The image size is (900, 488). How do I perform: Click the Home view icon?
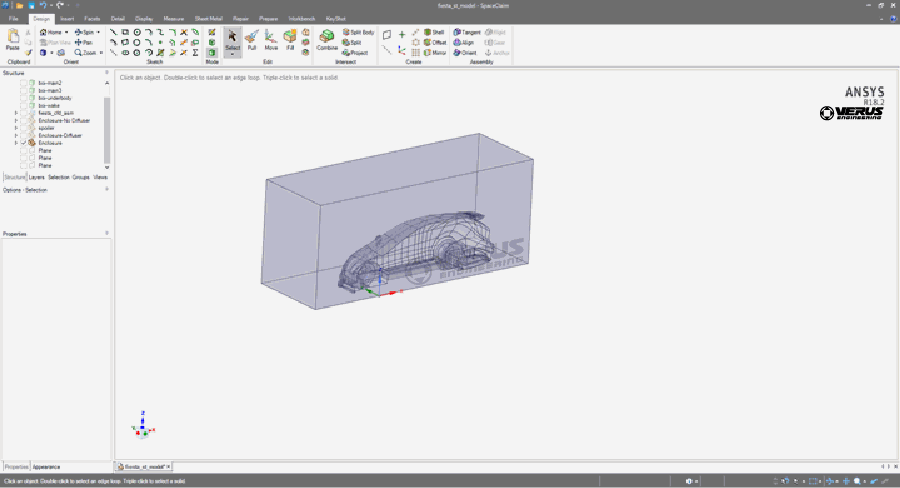click(43, 32)
